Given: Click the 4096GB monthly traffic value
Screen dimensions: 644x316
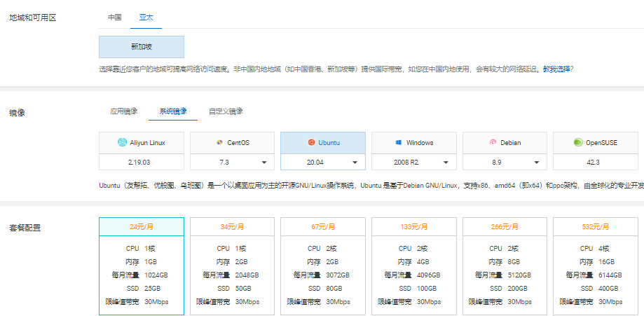Looking at the screenshot, I should pyautogui.click(x=429, y=275).
